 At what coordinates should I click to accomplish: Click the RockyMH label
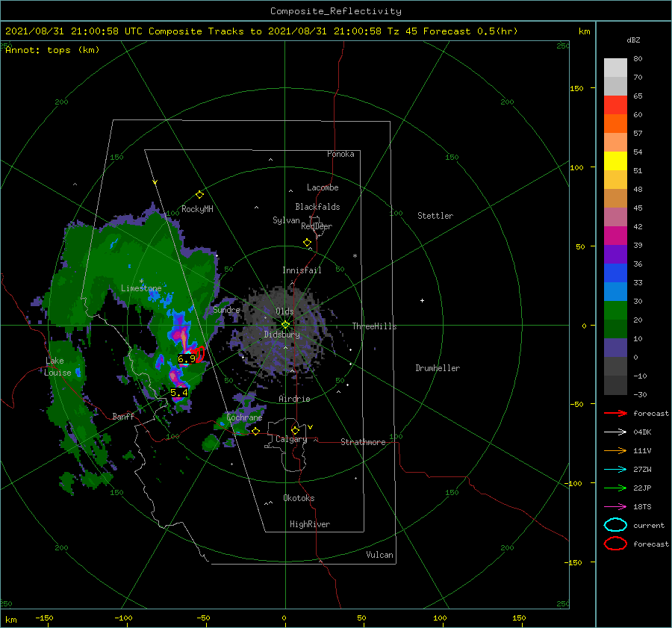point(197,209)
